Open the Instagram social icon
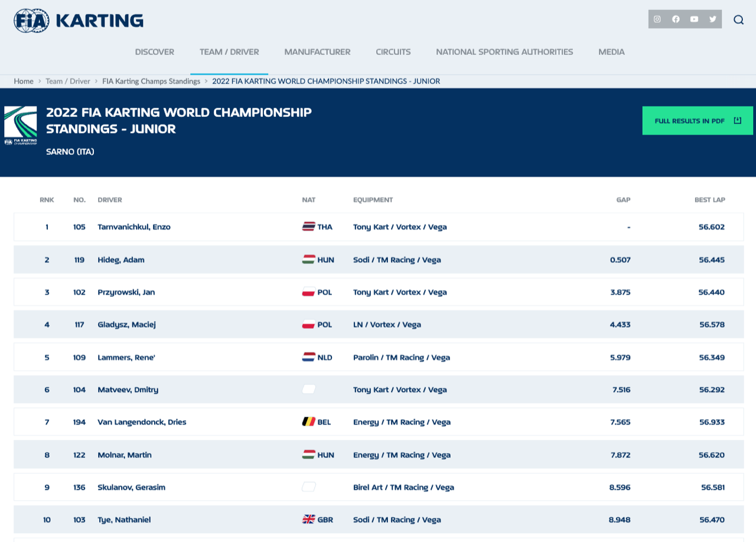The image size is (756, 542). [657, 19]
